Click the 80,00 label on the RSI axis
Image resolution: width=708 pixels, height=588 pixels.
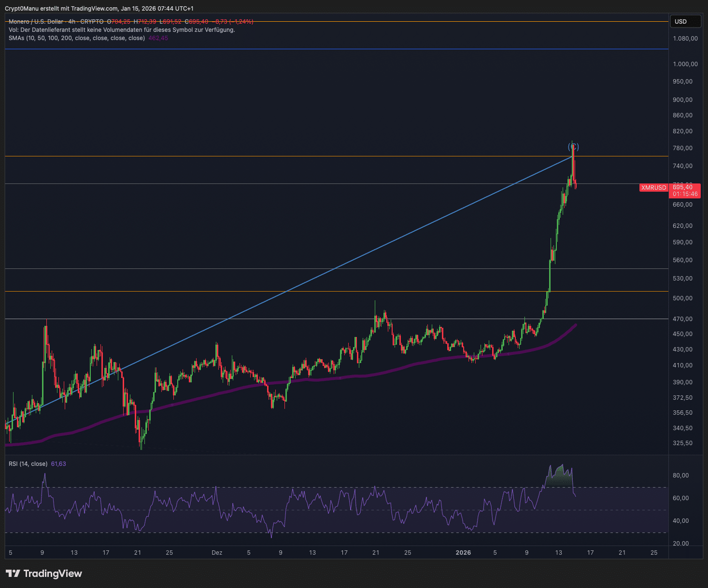(x=680, y=476)
